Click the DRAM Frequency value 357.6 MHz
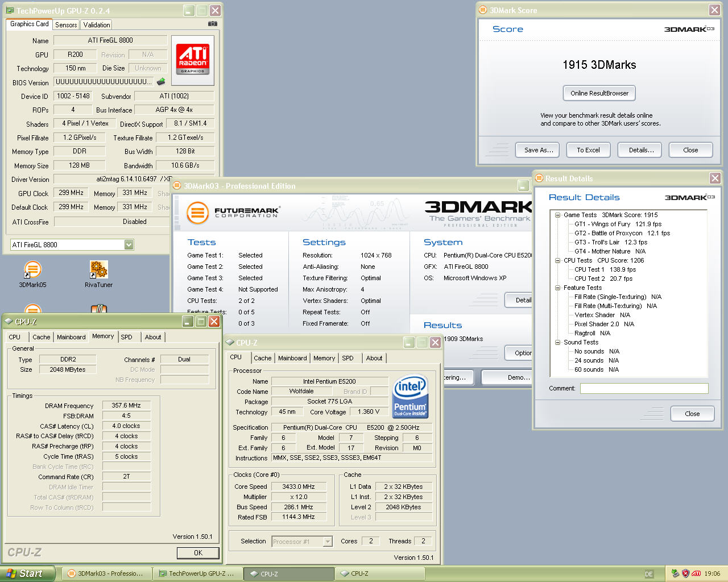The image size is (728, 582). coord(126,405)
